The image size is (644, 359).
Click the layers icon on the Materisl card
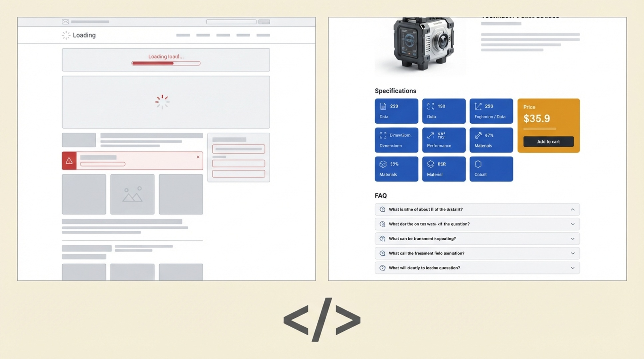(x=431, y=164)
